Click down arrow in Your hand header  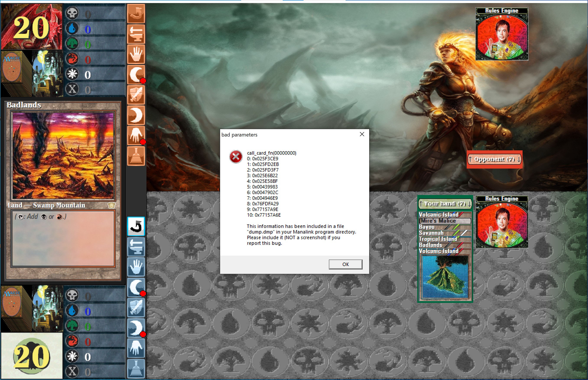click(x=469, y=204)
